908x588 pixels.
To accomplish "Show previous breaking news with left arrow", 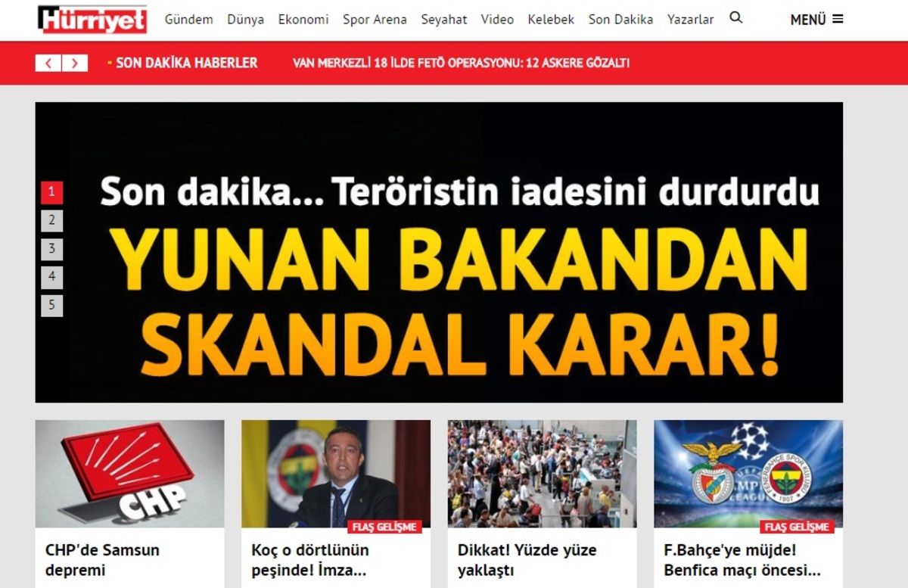I will click(x=48, y=63).
